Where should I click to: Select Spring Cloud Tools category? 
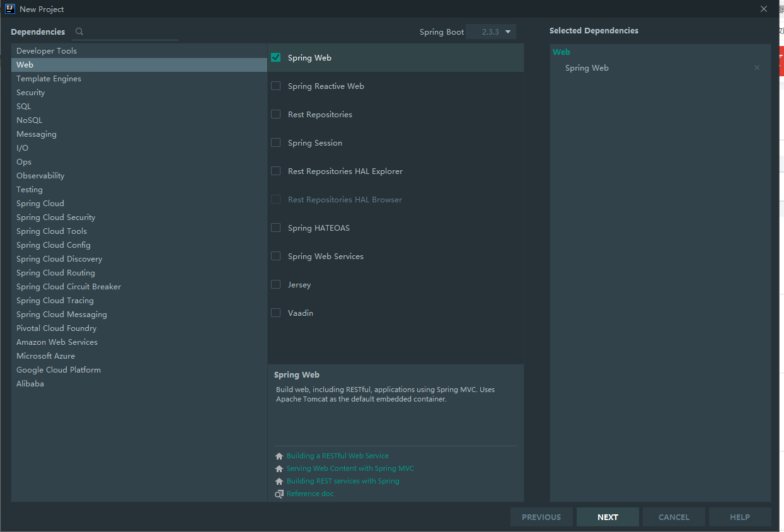(x=139, y=231)
